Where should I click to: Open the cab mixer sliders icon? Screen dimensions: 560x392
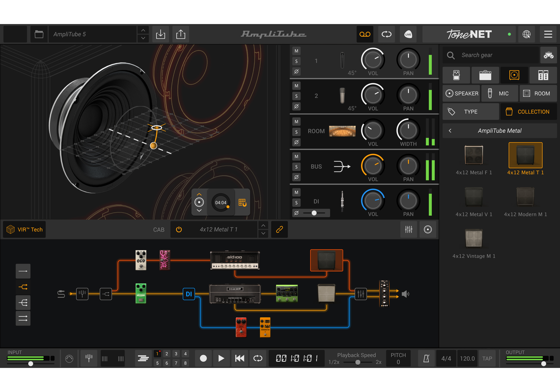point(409,230)
